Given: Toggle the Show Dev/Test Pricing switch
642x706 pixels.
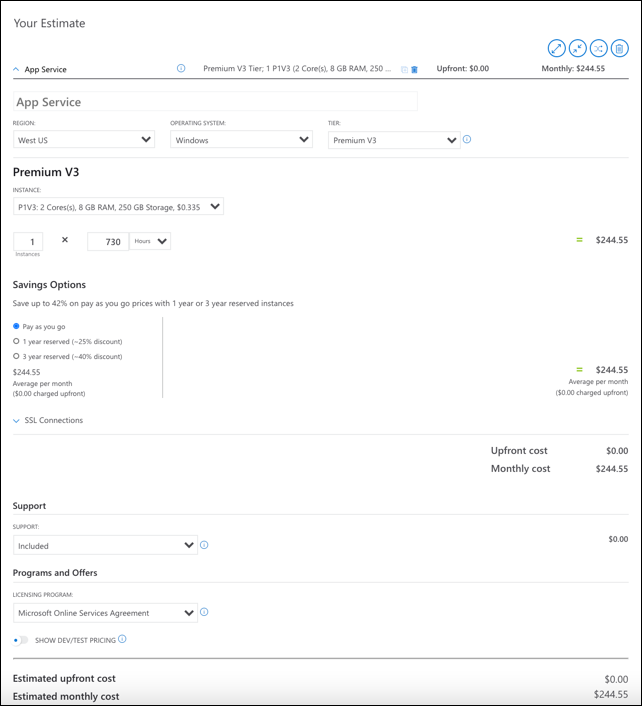Looking at the screenshot, I should pyautogui.click(x=20, y=640).
